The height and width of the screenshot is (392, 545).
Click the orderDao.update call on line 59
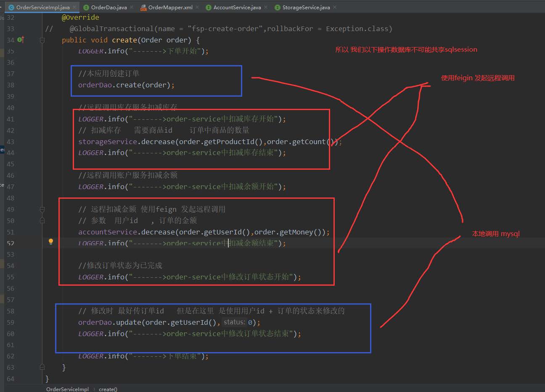coord(169,322)
